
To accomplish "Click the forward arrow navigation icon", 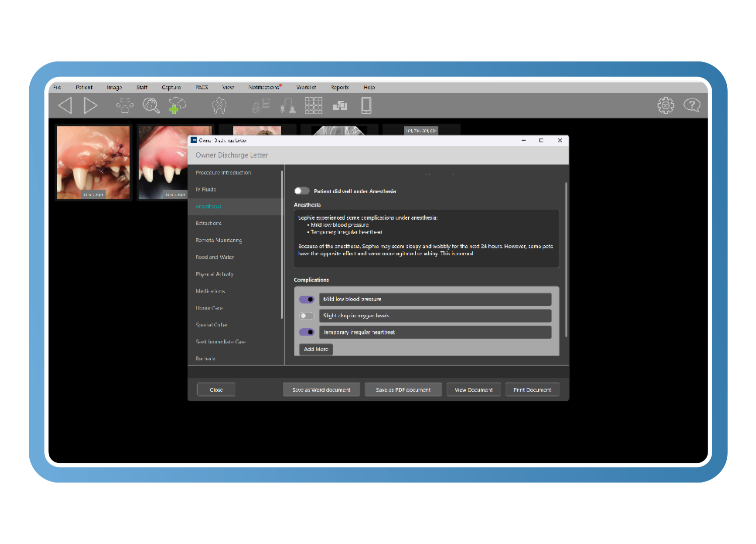I will point(90,106).
